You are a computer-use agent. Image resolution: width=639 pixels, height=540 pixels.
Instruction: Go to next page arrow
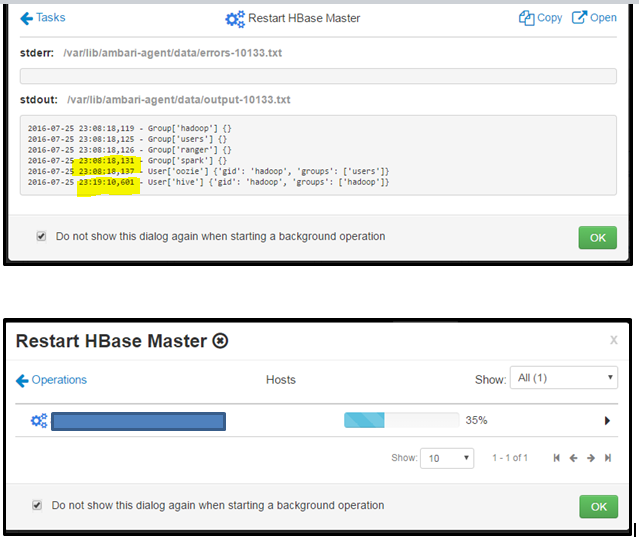point(591,458)
